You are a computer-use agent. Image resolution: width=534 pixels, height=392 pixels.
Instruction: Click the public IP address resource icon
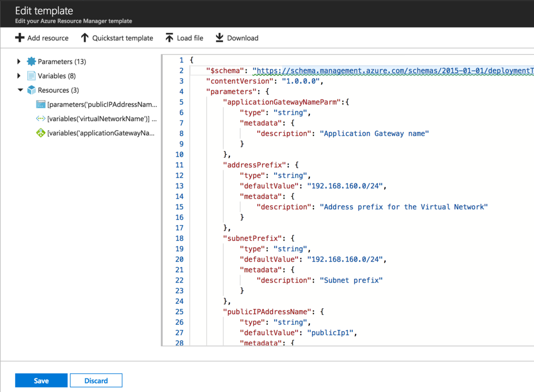tap(41, 104)
